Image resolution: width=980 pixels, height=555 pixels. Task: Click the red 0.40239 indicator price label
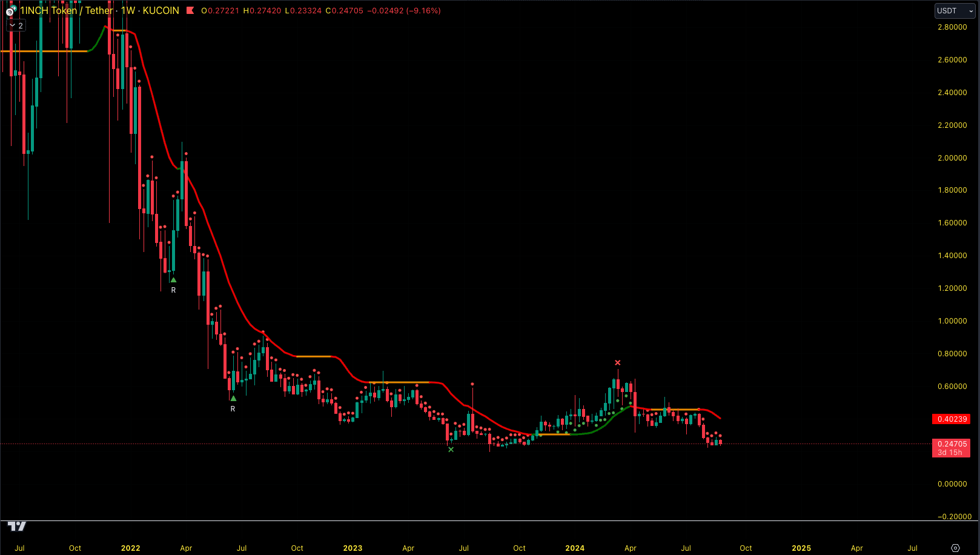[952, 419]
